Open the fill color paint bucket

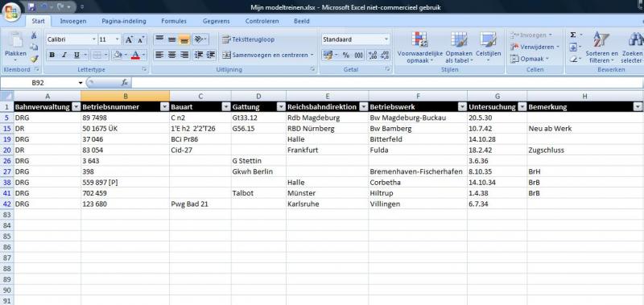(x=118, y=55)
